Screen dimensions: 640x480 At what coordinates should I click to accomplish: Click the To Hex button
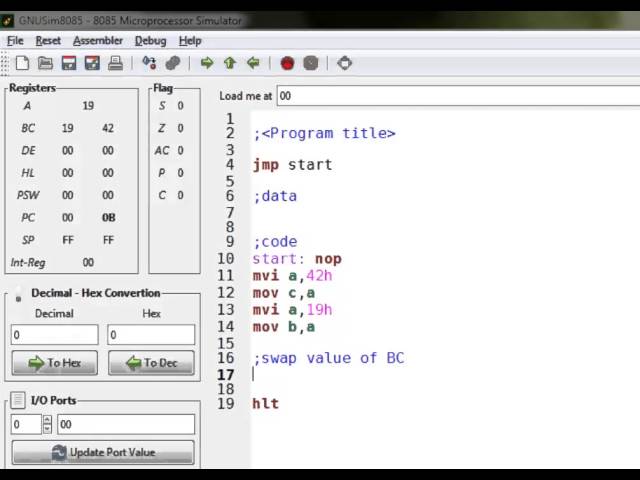(x=55, y=362)
